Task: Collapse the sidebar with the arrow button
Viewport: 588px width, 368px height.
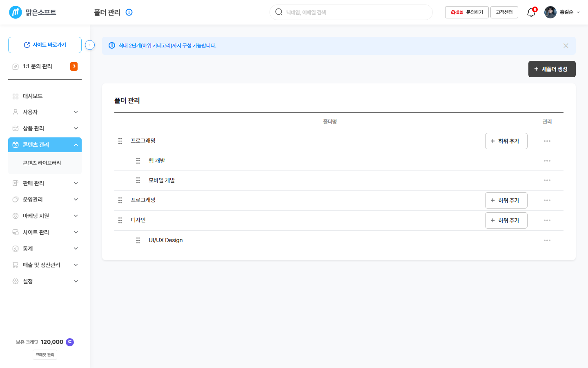Action: click(90, 45)
